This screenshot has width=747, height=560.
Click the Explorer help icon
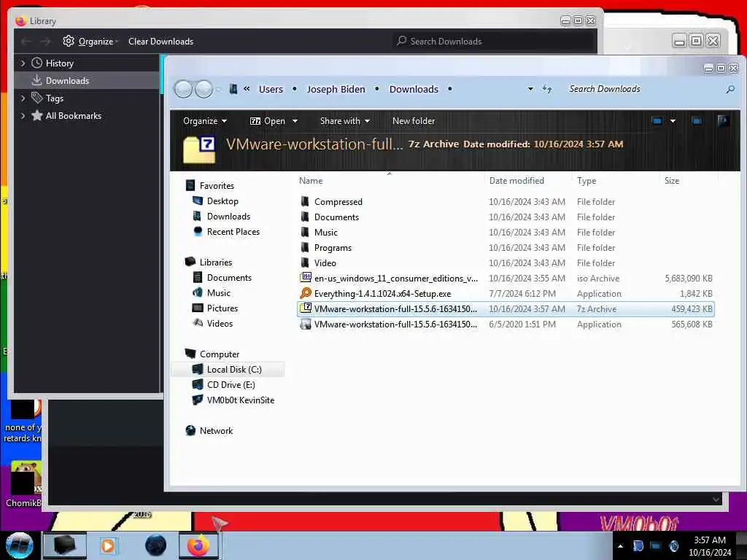(x=723, y=121)
